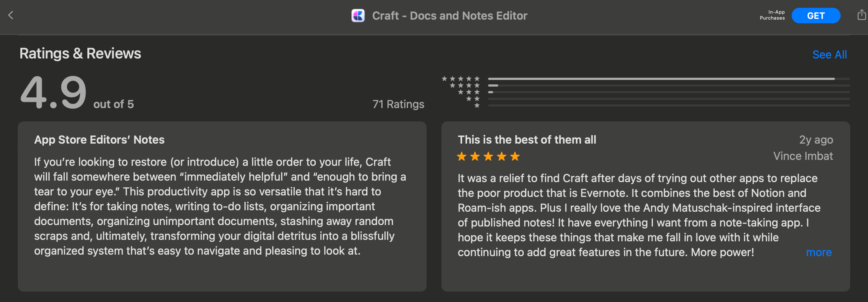Click the Ratings & Reviews heading
Viewport: 868px width, 302px height.
point(80,53)
